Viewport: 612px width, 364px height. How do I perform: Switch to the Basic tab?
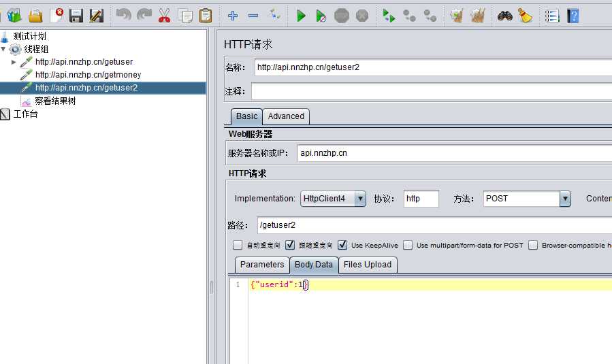click(x=246, y=116)
